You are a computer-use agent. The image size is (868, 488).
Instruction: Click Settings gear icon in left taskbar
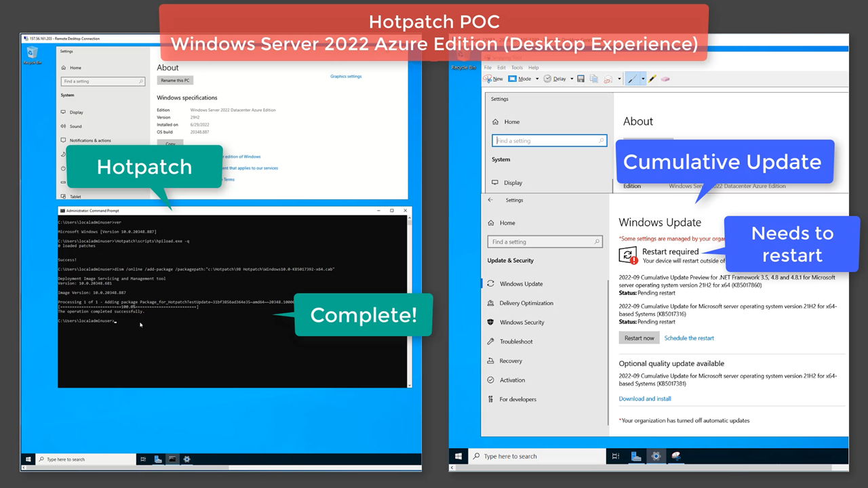[186, 459]
